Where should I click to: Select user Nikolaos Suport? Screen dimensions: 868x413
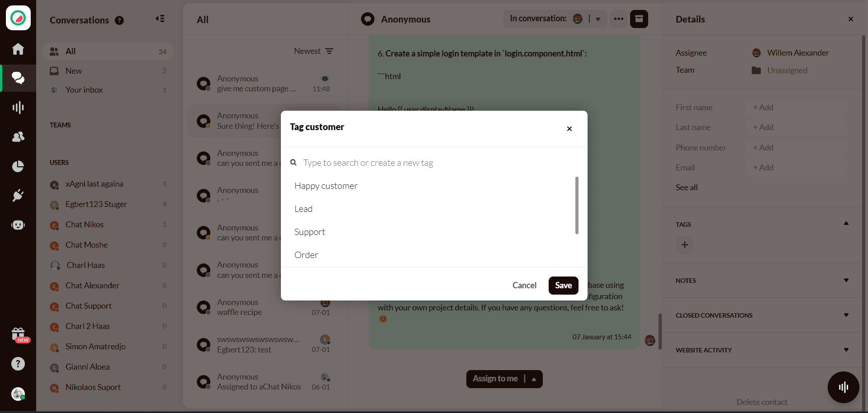pos(108,387)
